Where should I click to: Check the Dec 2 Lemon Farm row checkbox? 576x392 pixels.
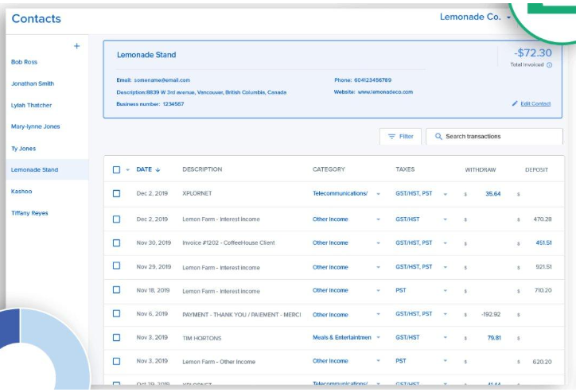(x=116, y=219)
